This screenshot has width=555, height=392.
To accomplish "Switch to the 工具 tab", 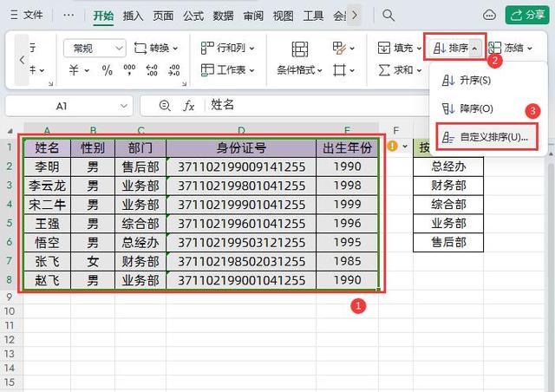I will click(x=313, y=16).
